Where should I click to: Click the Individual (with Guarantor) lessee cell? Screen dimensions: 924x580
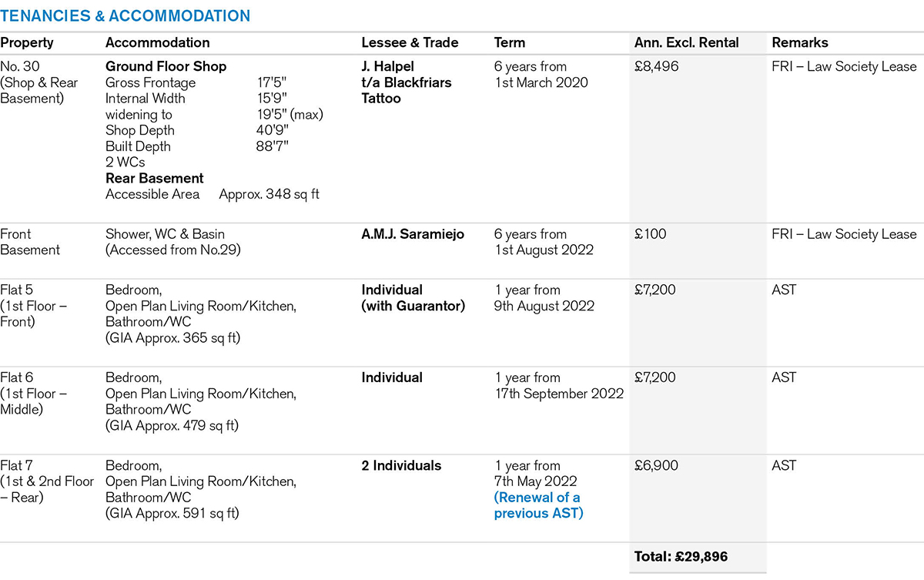click(413, 298)
